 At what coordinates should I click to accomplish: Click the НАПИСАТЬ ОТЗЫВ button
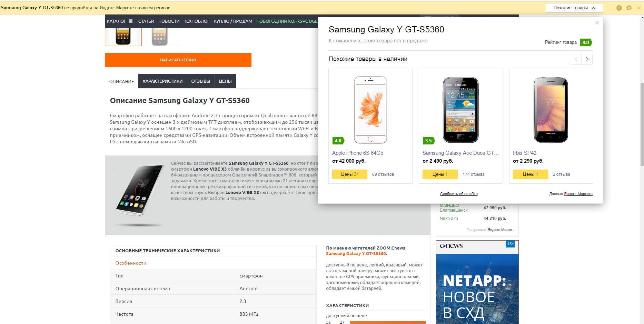pyautogui.click(x=178, y=60)
